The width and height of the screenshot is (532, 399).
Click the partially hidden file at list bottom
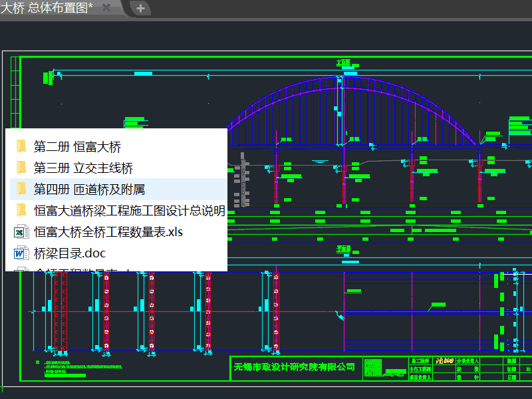tap(80, 269)
